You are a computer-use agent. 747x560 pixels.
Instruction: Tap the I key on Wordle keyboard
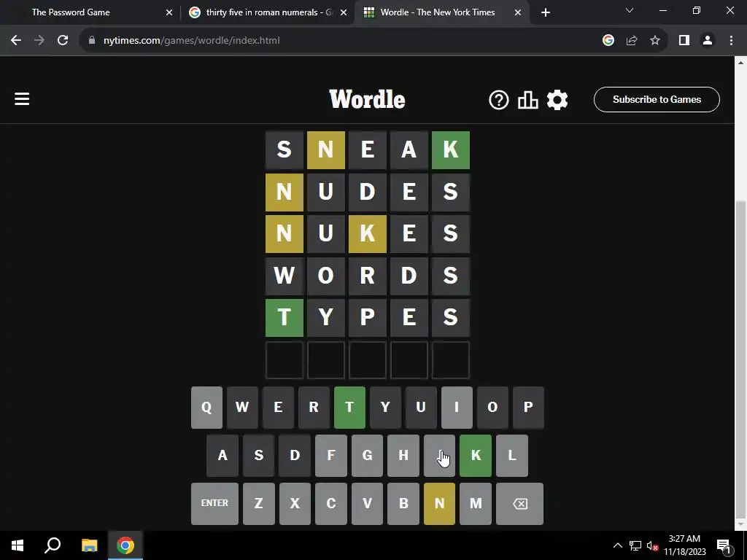click(x=457, y=407)
